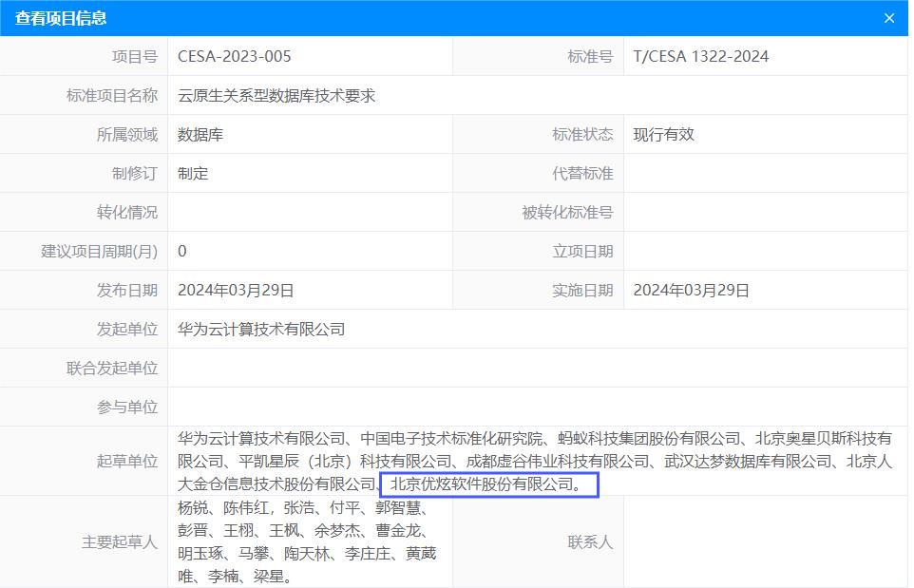Click the 制修订 value 制定
The height and width of the screenshot is (588, 914).
(x=193, y=173)
